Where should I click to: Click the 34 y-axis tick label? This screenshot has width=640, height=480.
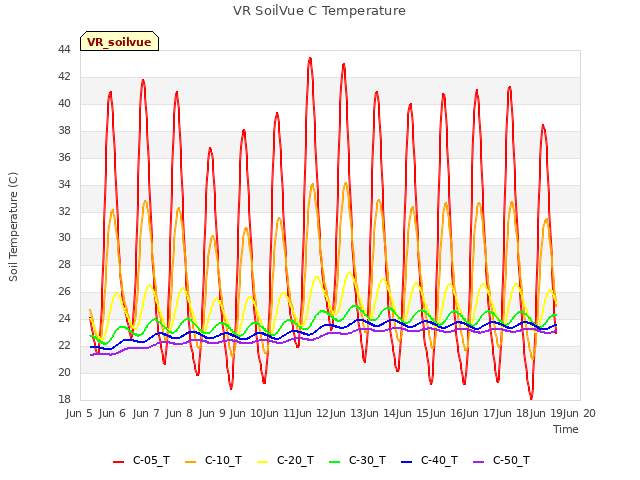[x=64, y=184]
